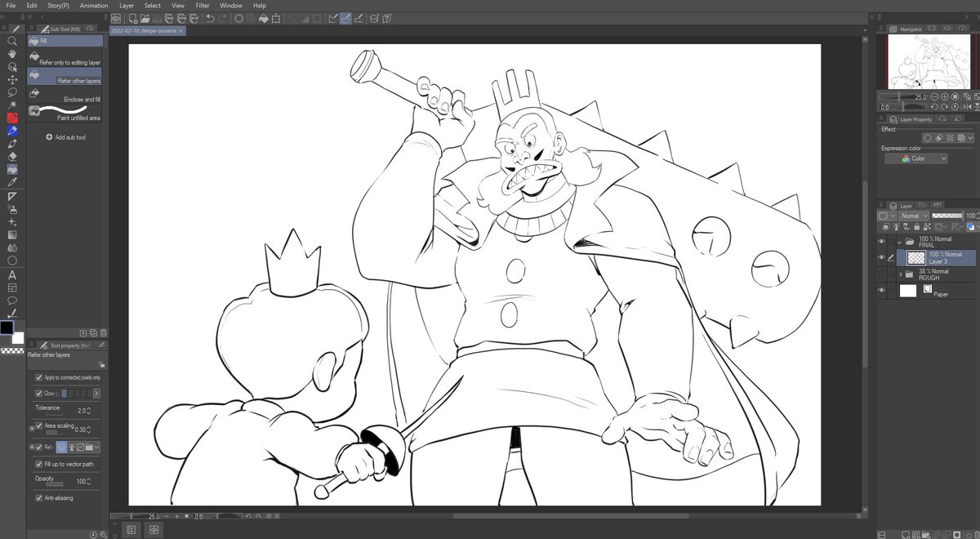Select transparent color checkered swatch
This screenshot has height=539, width=980.
[x=12, y=350]
